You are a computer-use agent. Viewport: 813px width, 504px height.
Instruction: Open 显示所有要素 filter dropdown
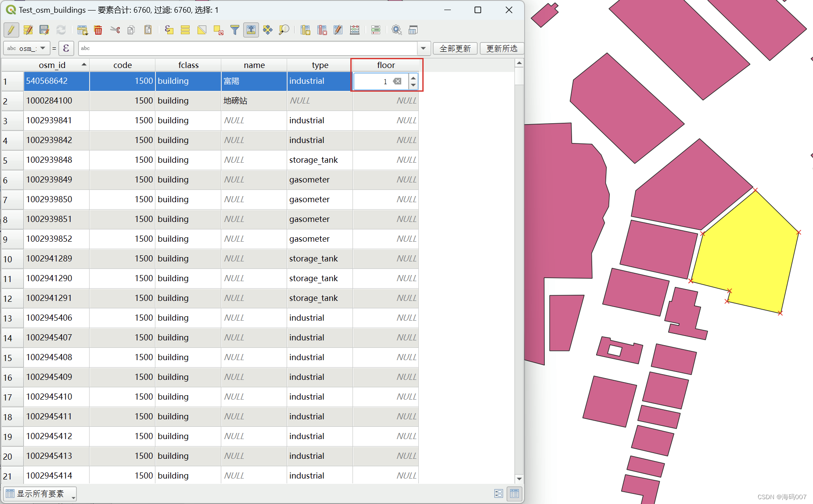[x=40, y=494]
